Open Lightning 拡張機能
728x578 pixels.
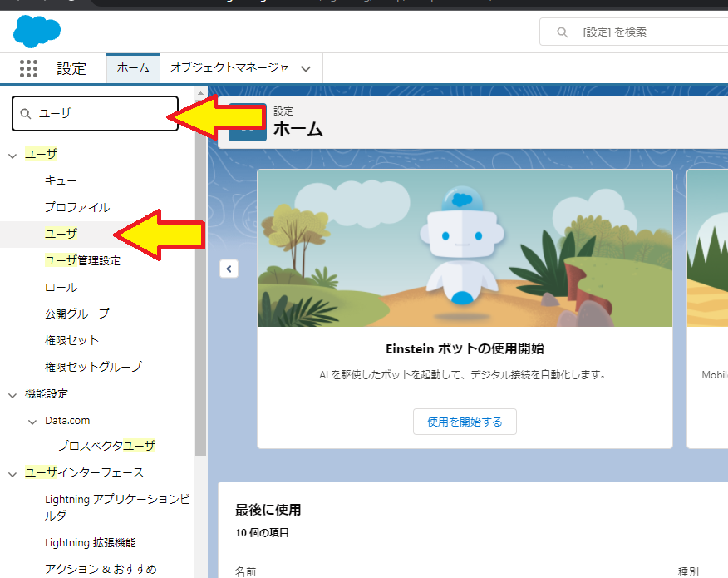[x=91, y=543]
